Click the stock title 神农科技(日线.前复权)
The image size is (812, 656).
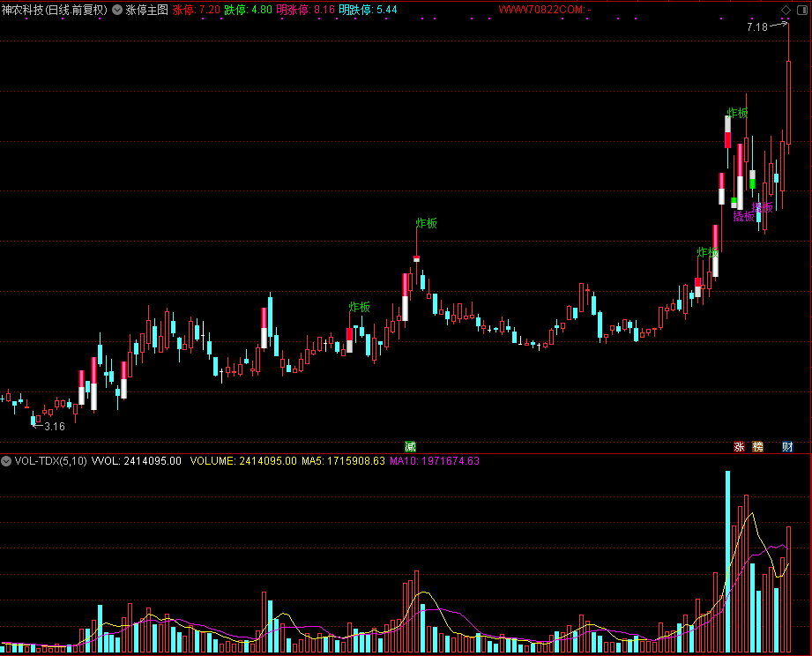(55, 10)
